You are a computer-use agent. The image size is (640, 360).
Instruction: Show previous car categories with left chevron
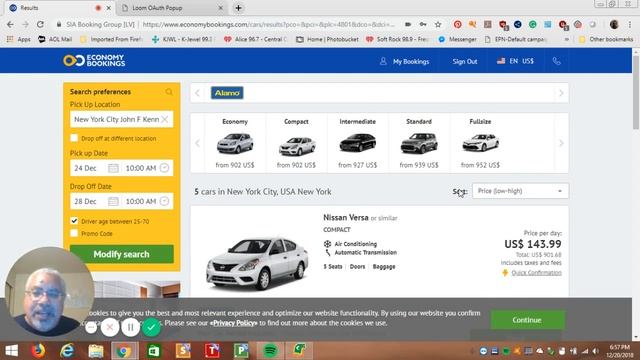pyautogui.click(x=198, y=143)
